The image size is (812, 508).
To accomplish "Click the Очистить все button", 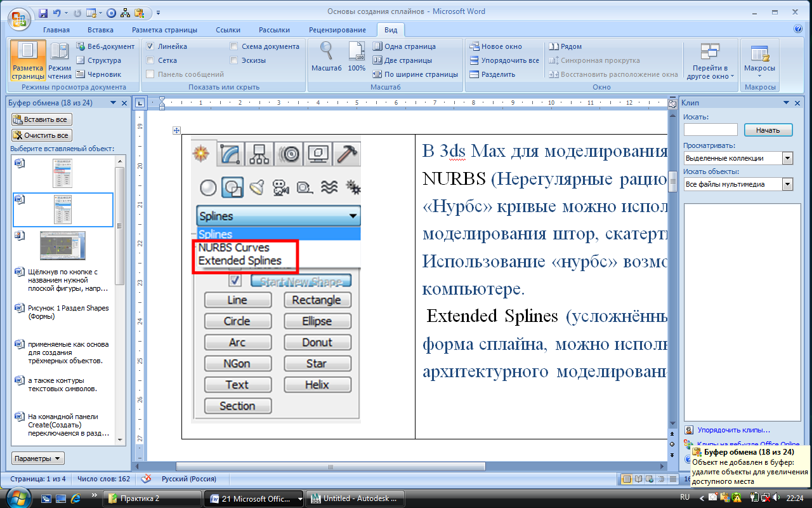I will pyautogui.click(x=42, y=135).
